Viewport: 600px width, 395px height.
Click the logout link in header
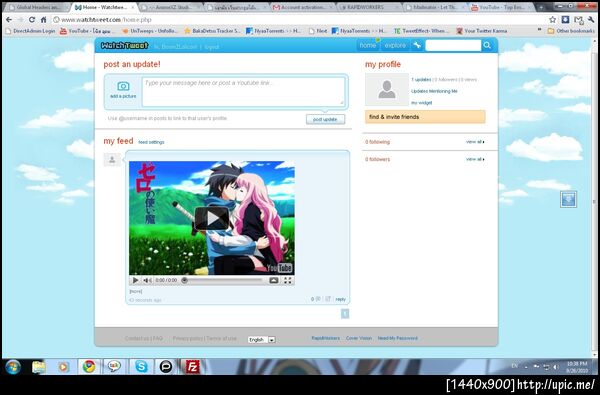click(x=212, y=47)
